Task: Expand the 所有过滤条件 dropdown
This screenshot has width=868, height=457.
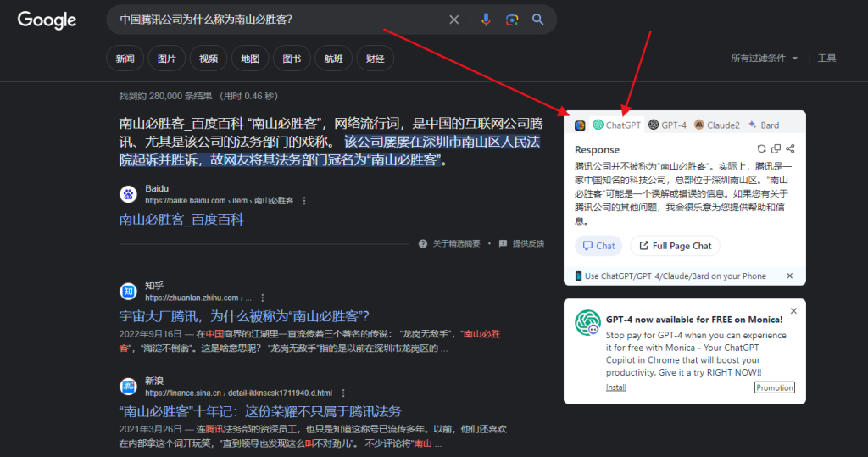Action: point(764,59)
